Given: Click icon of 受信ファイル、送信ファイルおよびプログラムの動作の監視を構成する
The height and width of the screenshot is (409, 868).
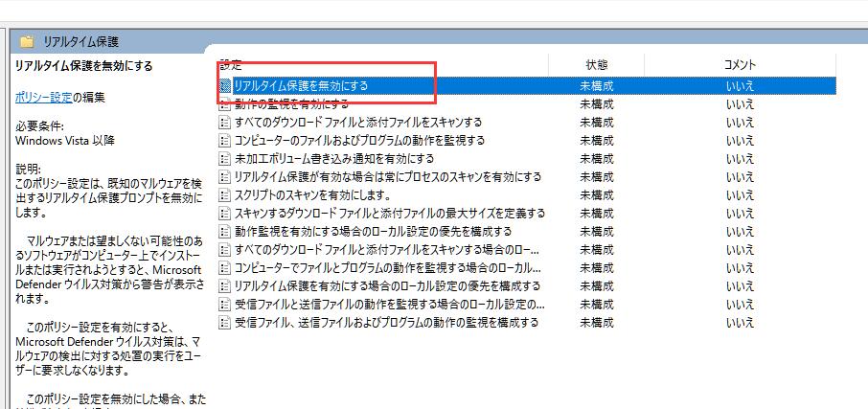Looking at the screenshot, I should point(225,322).
